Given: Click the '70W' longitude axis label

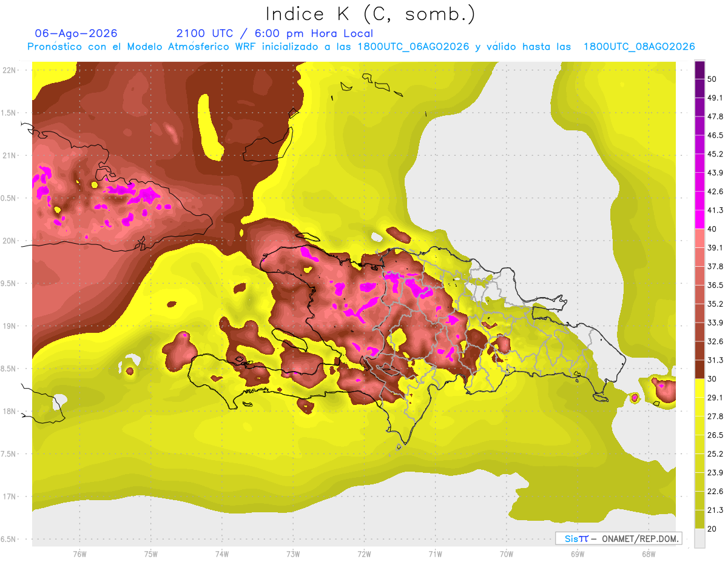Looking at the screenshot, I should point(506,554).
